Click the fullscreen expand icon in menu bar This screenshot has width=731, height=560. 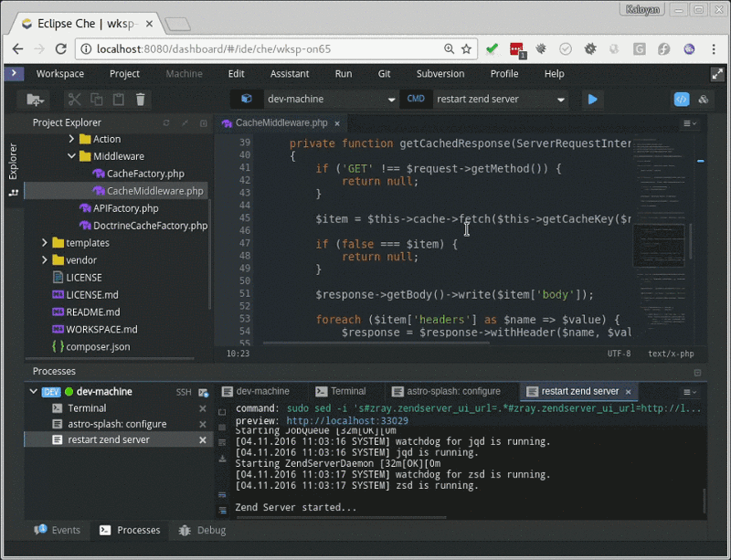716,74
